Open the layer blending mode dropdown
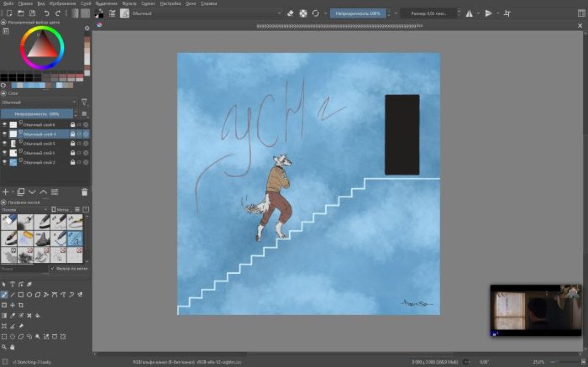 pos(39,102)
